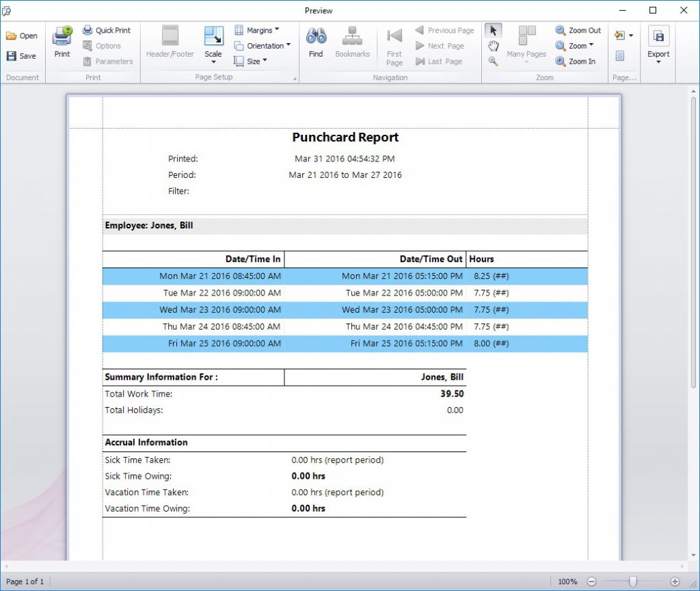Click Zoom Out in the ribbon
This screenshot has height=591, width=700.
pos(578,30)
